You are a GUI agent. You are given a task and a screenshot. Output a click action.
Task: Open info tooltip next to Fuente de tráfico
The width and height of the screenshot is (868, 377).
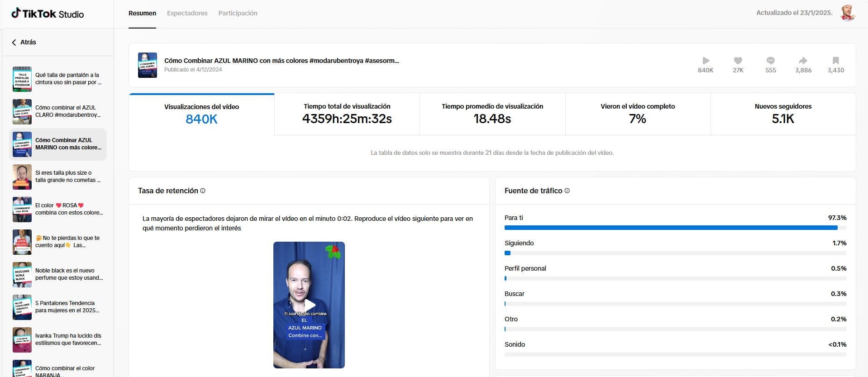567,191
